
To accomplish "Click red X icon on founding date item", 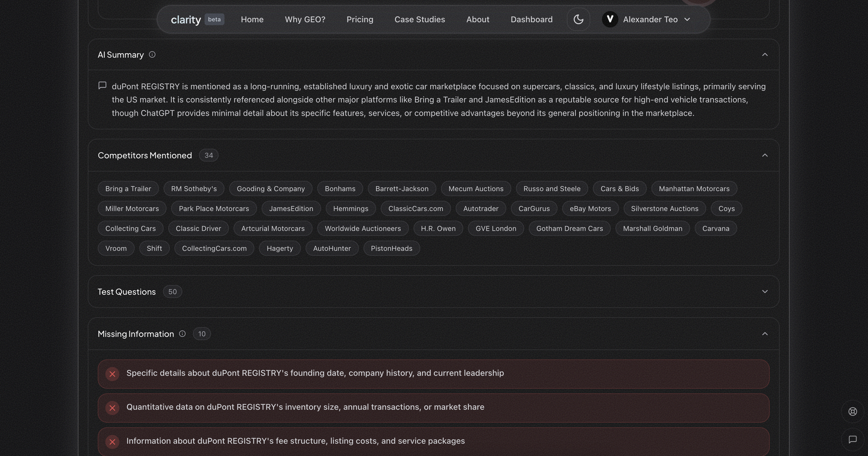I will (113, 374).
